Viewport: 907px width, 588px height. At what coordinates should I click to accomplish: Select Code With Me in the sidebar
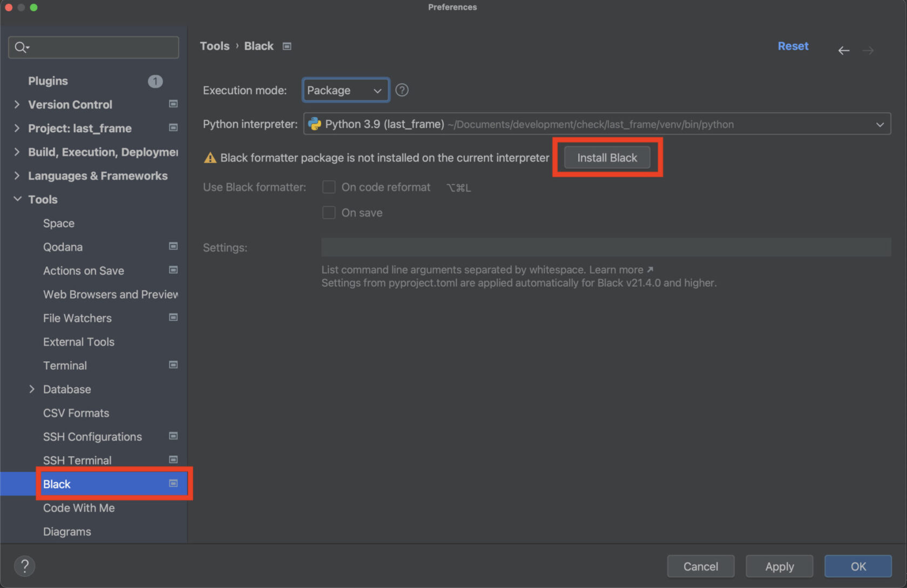(79, 508)
